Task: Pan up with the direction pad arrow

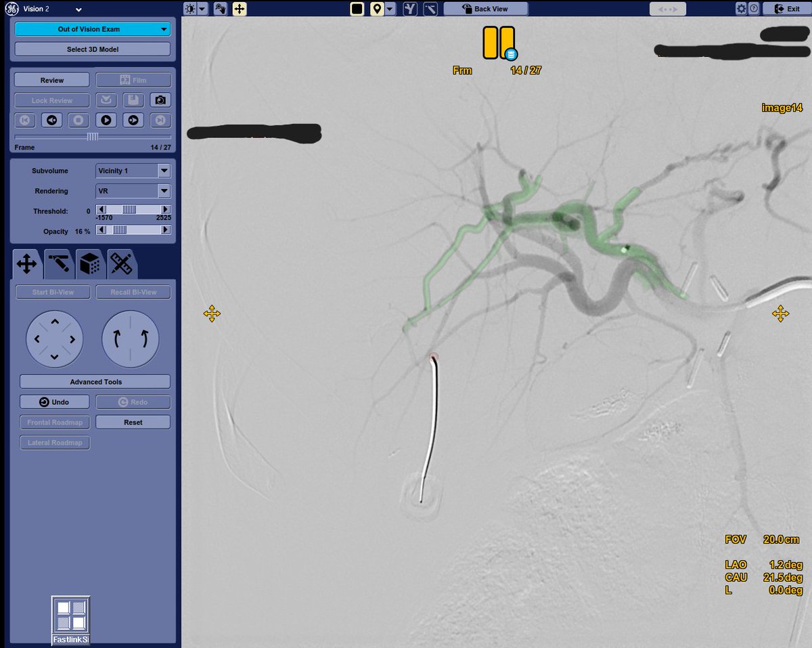Action: [55, 321]
